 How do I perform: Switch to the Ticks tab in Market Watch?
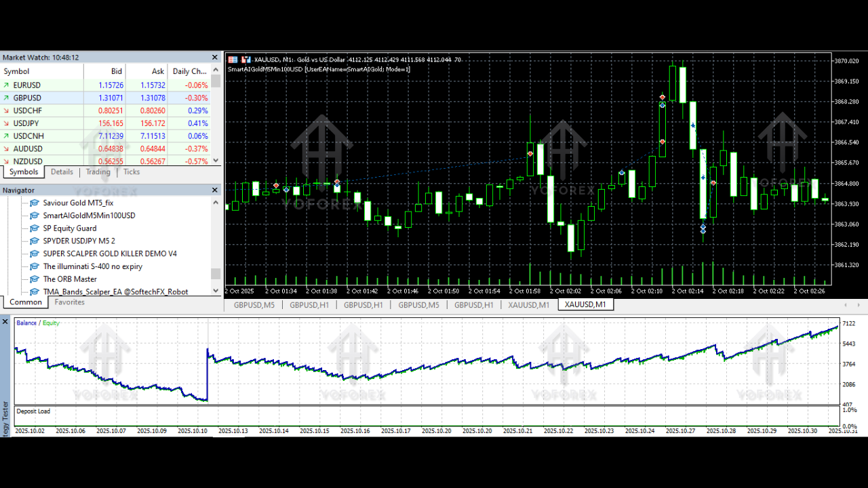tap(131, 171)
